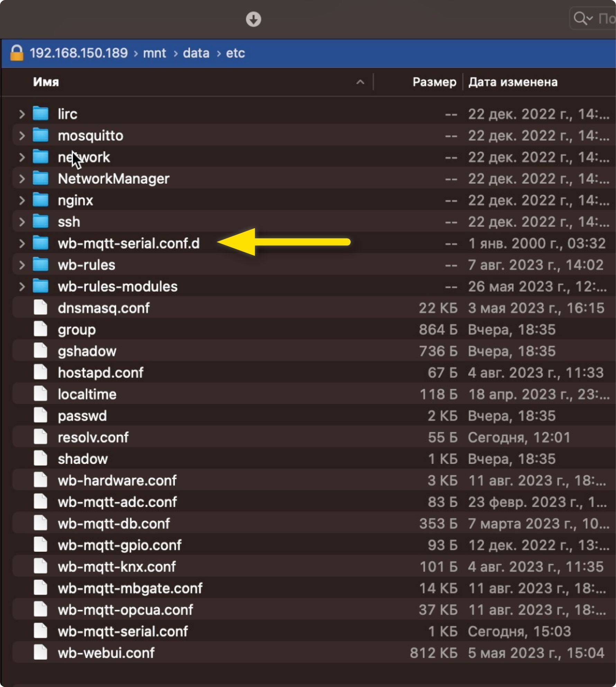The height and width of the screenshot is (687, 616).
Task: Select the wb-hardware.conf file icon
Action: click(x=40, y=479)
